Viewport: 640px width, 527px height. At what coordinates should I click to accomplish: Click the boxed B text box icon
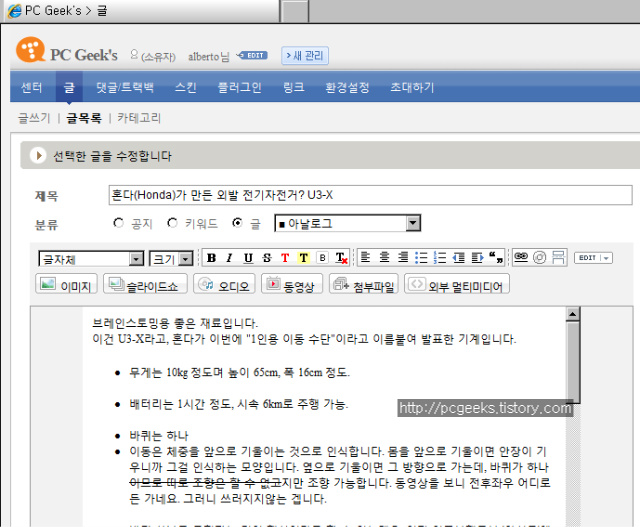coord(322,258)
